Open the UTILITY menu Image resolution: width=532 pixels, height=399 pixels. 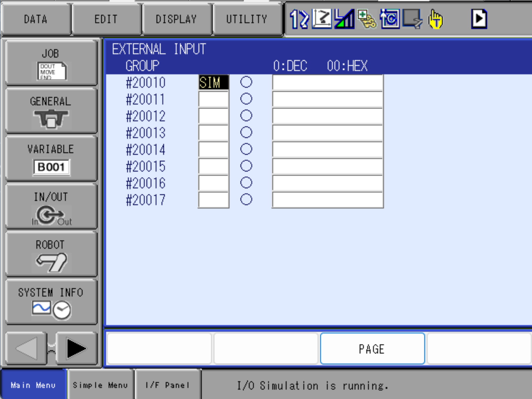click(x=247, y=19)
